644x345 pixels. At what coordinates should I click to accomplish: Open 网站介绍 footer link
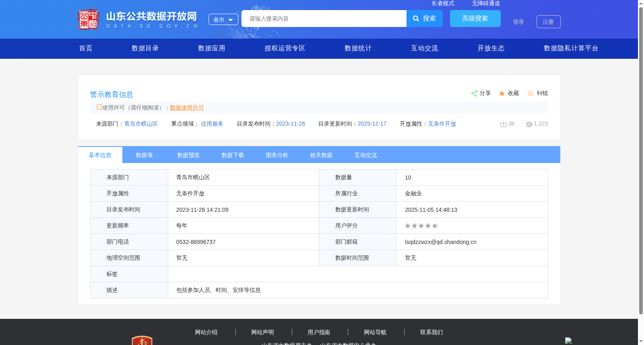point(206,332)
